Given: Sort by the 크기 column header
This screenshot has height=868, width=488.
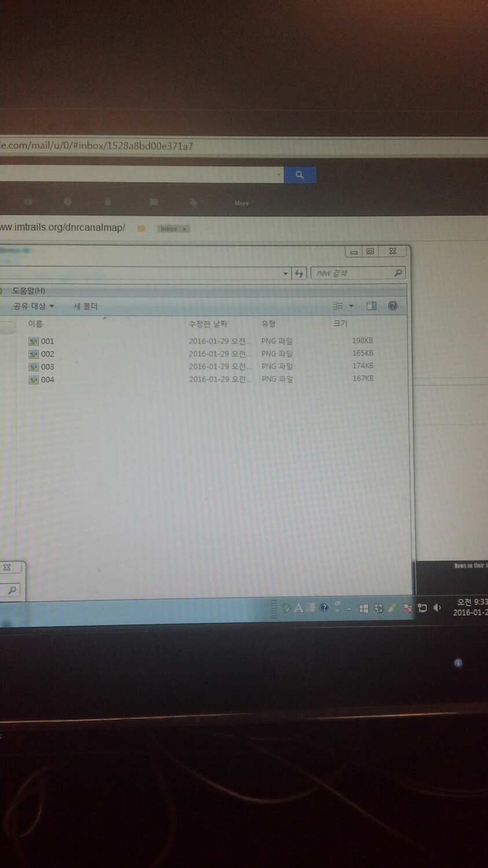Looking at the screenshot, I should pos(340,323).
